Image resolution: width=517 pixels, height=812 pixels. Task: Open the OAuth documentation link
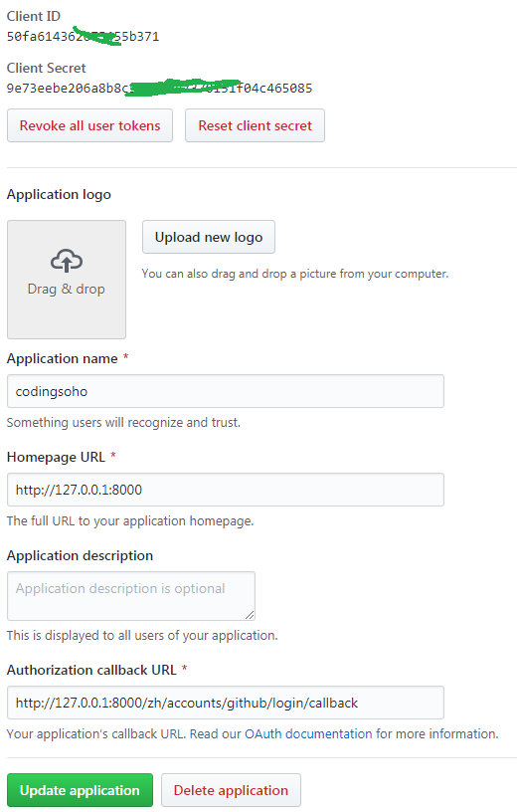click(308, 733)
